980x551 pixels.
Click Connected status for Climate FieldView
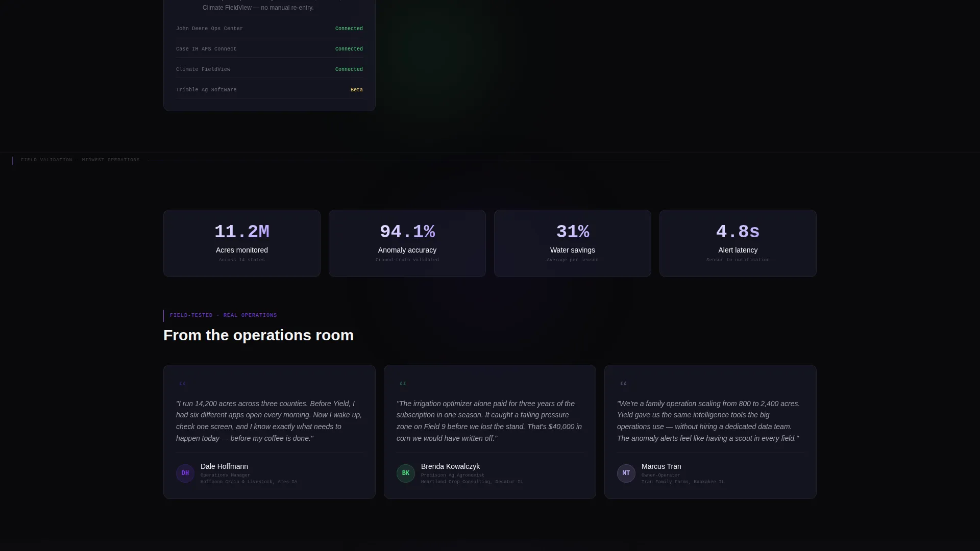pyautogui.click(x=349, y=69)
